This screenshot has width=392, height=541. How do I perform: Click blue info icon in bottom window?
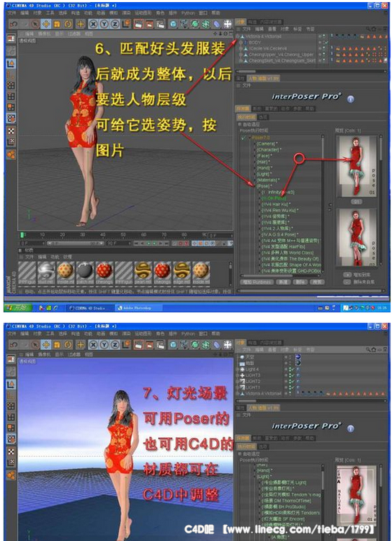(x=351, y=428)
